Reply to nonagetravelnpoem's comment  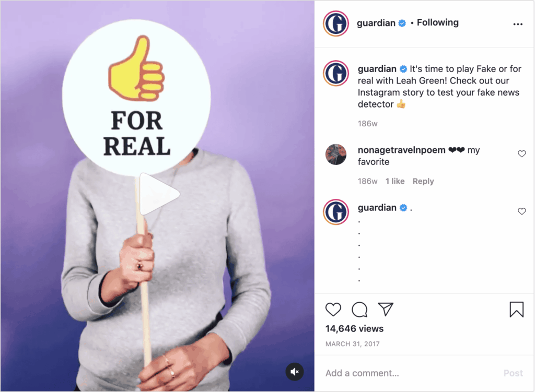pyautogui.click(x=423, y=181)
